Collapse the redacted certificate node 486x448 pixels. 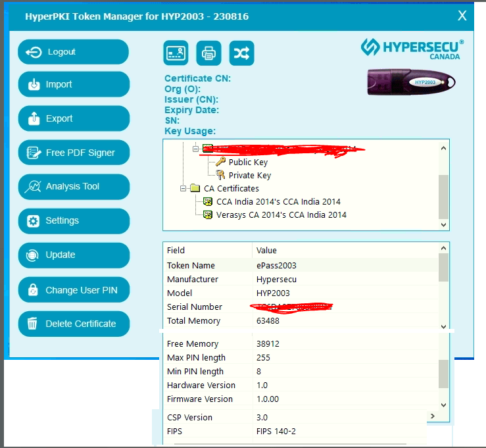coord(195,149)
